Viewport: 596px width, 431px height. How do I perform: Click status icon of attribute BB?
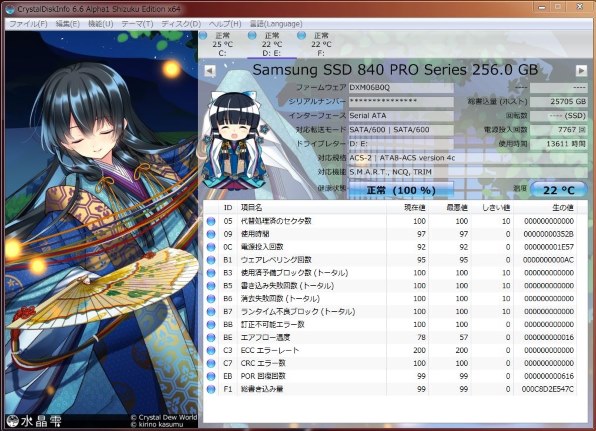pyautogui.click(x=211, y=325)
